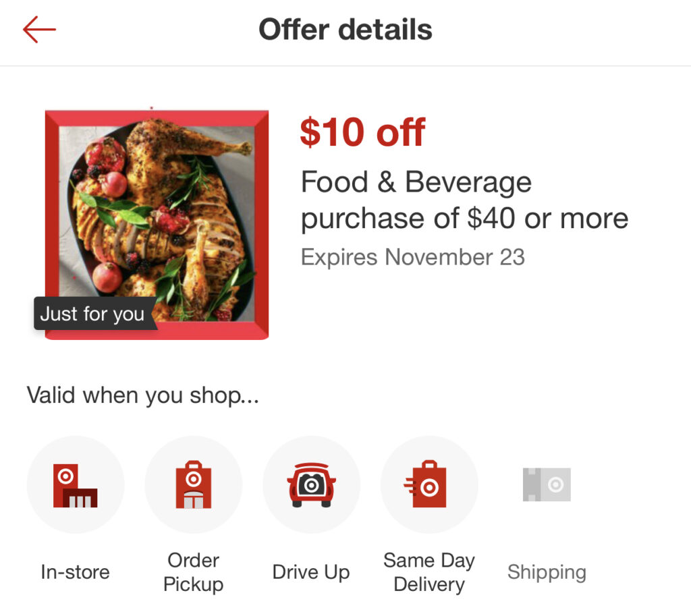Screen dimensions: 691x616
Task: Select the In-store shopping icon
Action: tap(75, 484)
